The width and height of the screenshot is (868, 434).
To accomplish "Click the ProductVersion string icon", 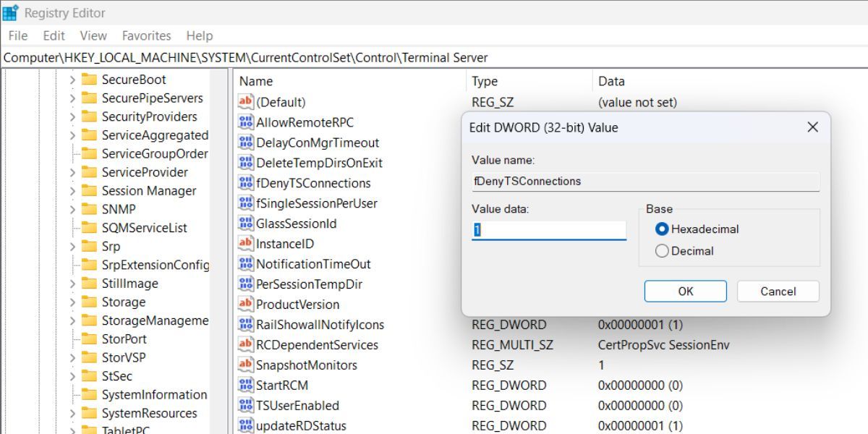I will point(246,305).
